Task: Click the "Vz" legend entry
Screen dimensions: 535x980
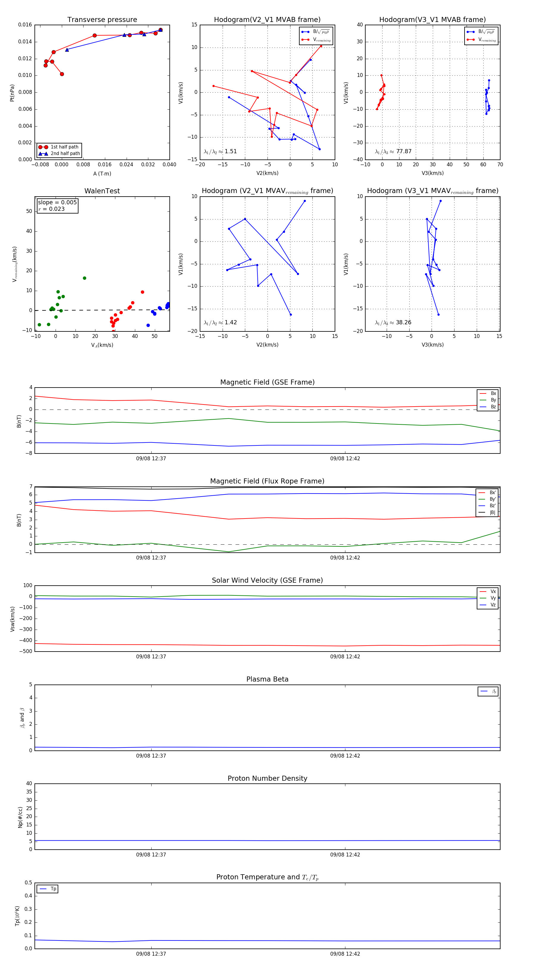Action: pyautogui.click(x=488, y=605)
